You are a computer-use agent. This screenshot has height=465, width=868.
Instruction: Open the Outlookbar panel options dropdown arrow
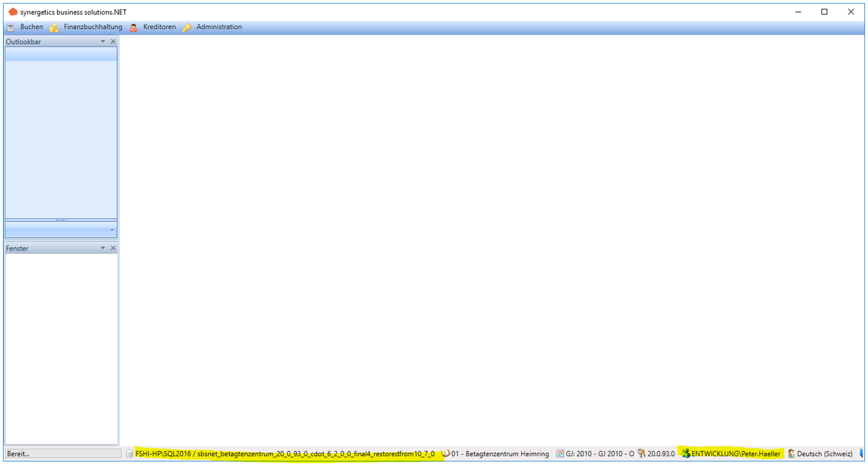click(103, 42)
